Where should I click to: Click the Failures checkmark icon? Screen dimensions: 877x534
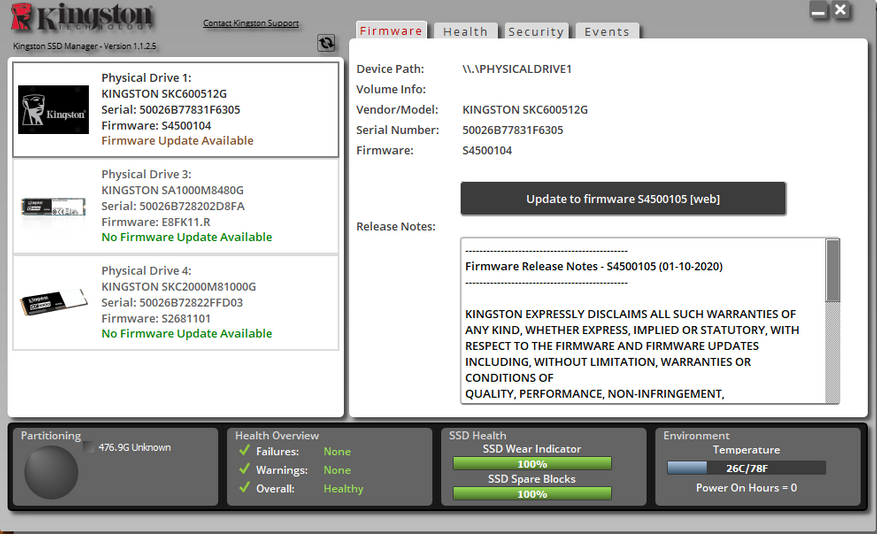[x=244, y=450]
